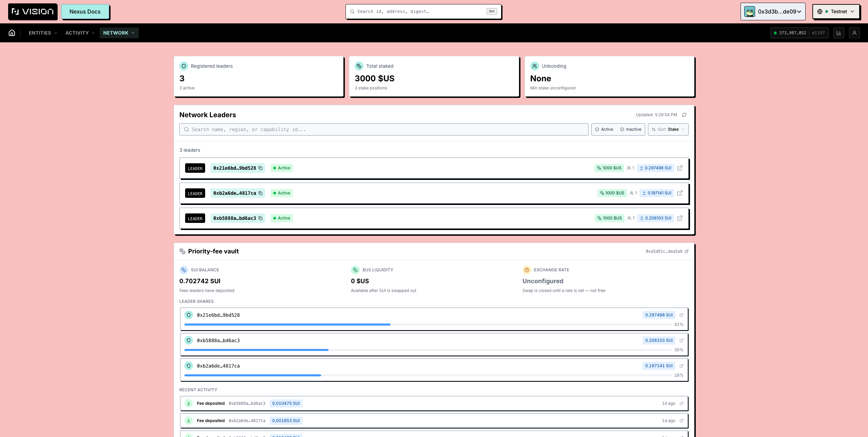The image size is (868, 437).
Task: Go to the home icon in navbar
Action: [x=12, y=33]
